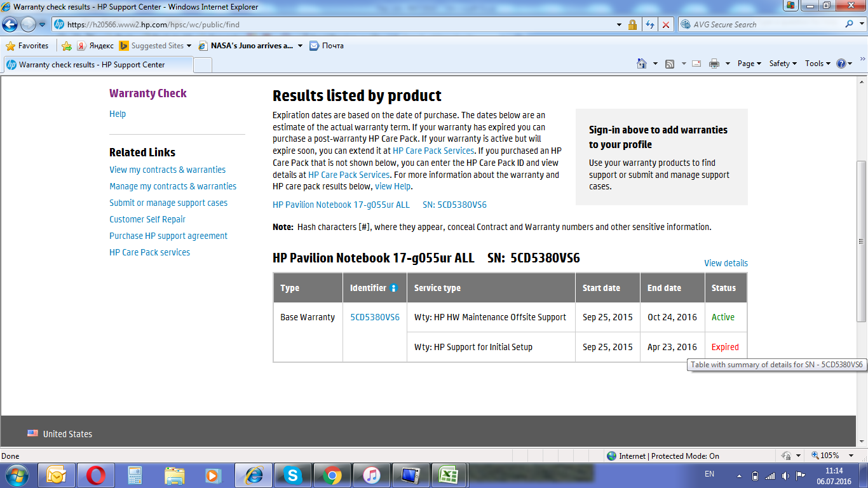Click the HP Pavilion Notebook 17-g055ur ALL link
The image size is (868, 488).
341,205
